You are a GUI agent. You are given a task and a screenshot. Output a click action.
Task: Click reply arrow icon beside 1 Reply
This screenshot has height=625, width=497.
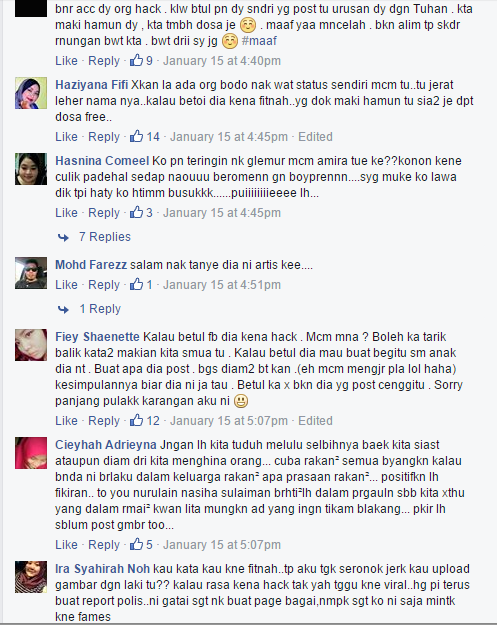coord(63,309)
